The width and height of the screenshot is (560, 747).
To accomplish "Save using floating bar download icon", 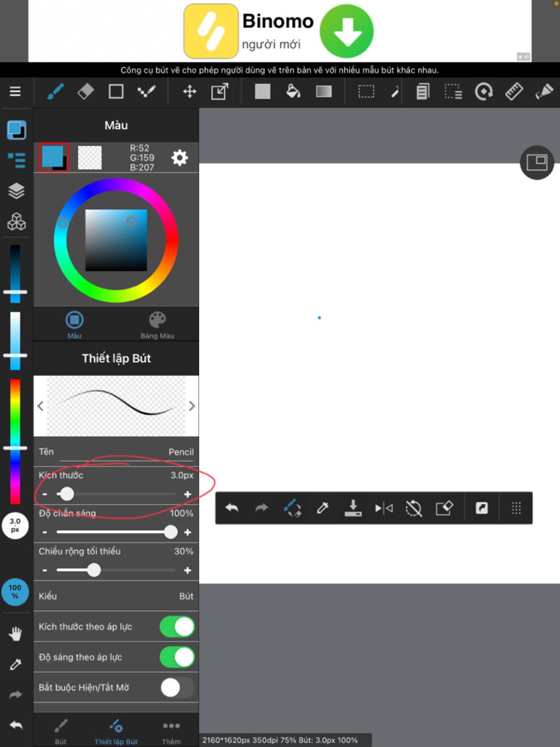I will 353,508.
